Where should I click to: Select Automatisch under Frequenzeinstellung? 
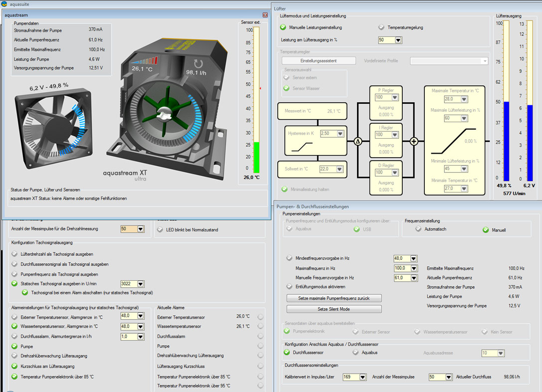[x=418, y=229]
